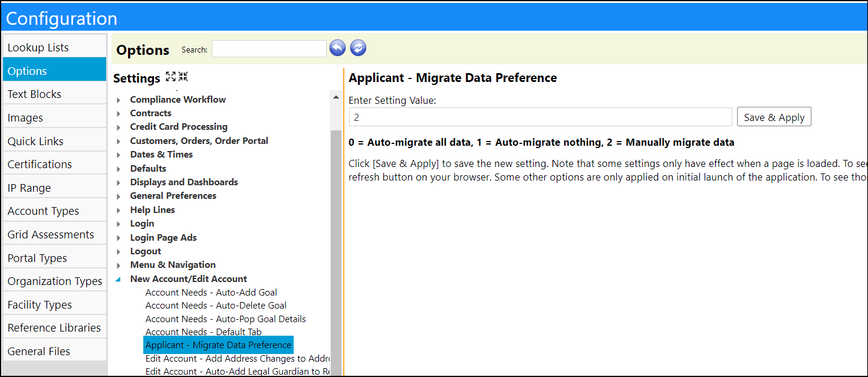The height and width of the screenshot is (377, 868).
Task: Select Credit Card Processing group
Action: [x=179, y=126]
